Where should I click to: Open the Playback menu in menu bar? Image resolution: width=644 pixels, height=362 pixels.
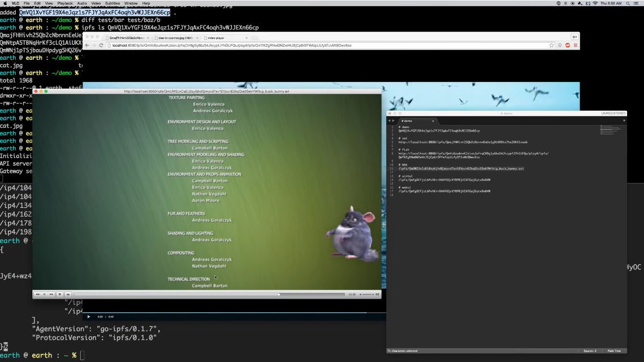(x=64, y=3)
